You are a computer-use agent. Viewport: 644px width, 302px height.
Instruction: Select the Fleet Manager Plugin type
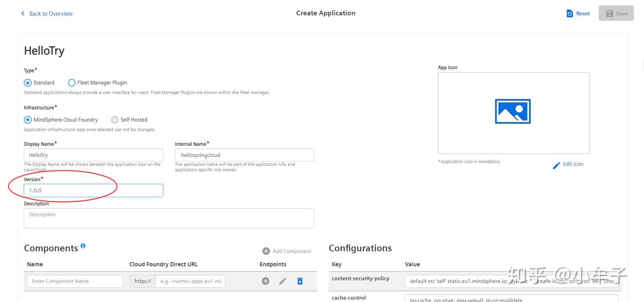point(72,83)
